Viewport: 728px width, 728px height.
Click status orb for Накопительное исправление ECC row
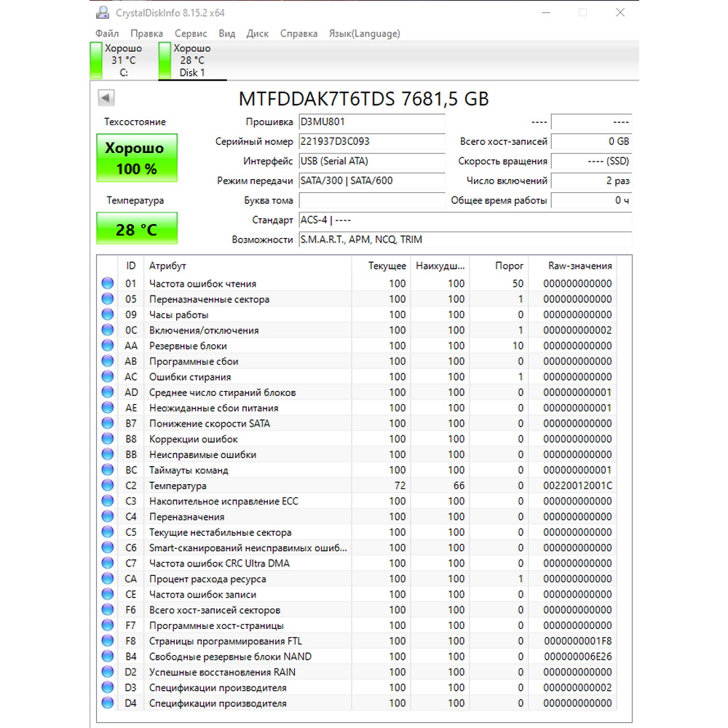point(108,501)
